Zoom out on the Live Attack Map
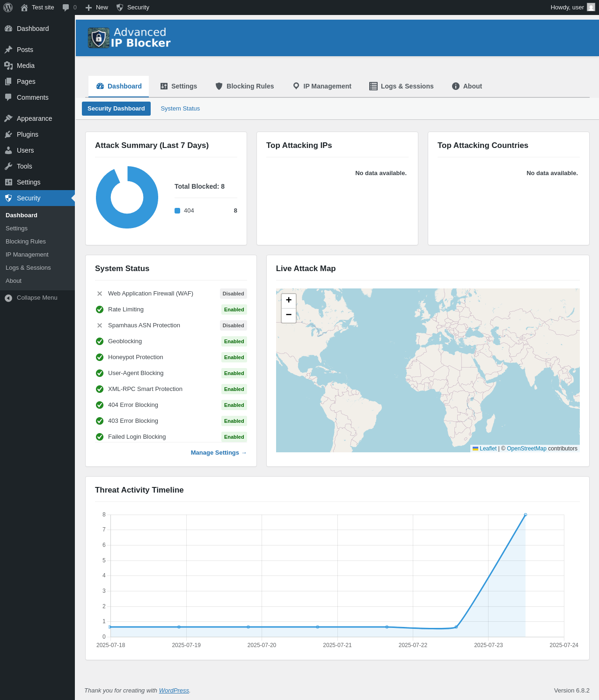 (x=289, y=315)
